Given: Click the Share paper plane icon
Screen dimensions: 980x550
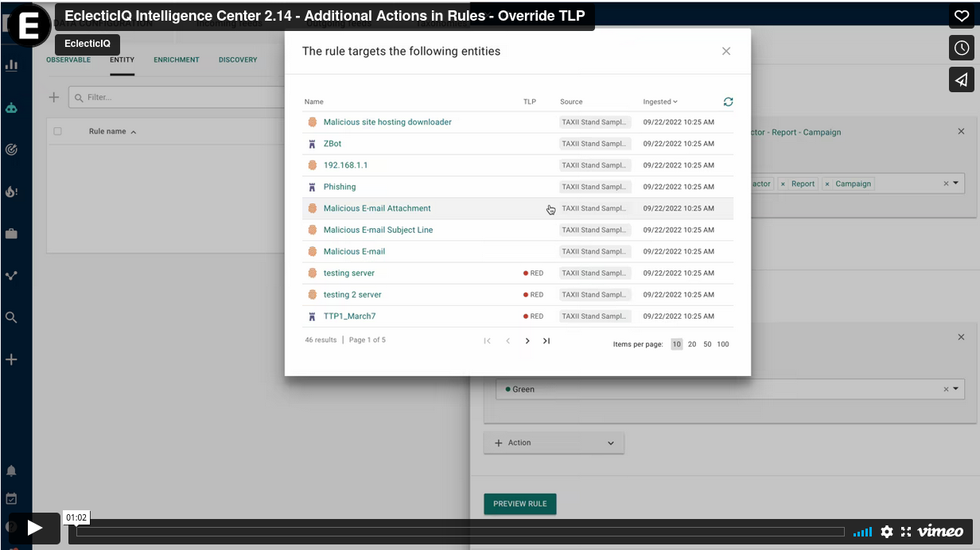Looking at the screenshot, I should pos(961,79).
